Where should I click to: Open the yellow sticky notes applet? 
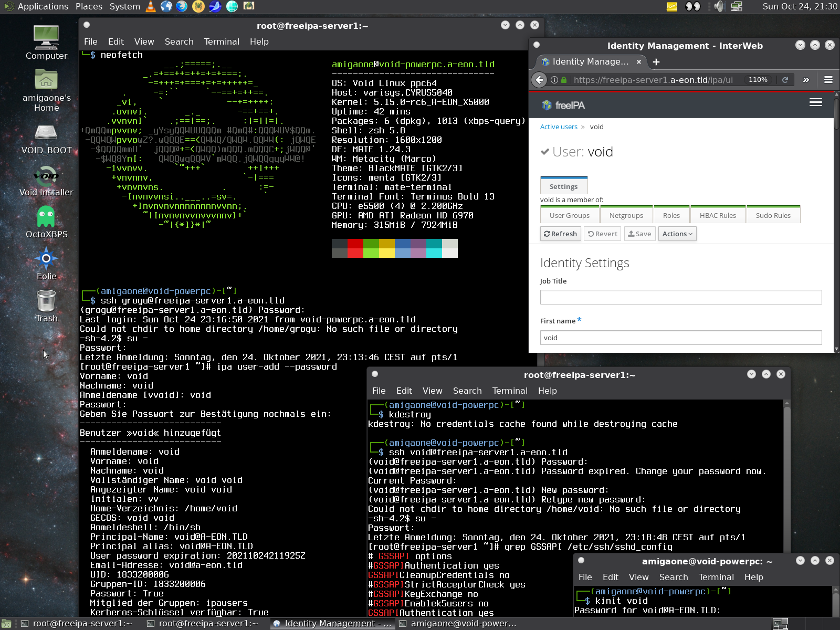pos(672,6)
